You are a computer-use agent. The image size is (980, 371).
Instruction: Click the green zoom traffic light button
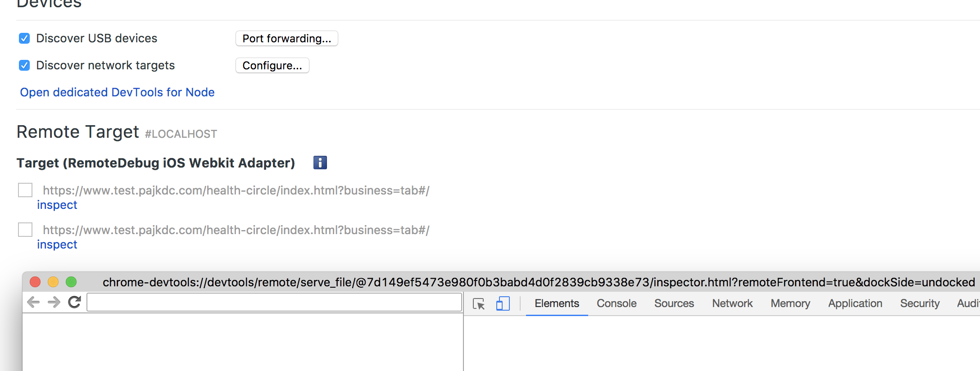[x=71, y=282]
